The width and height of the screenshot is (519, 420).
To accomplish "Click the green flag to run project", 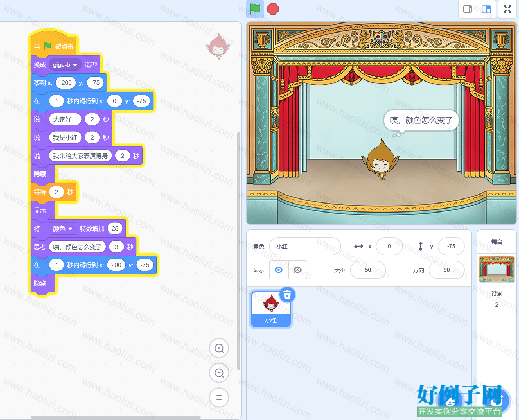I will 255,9.
